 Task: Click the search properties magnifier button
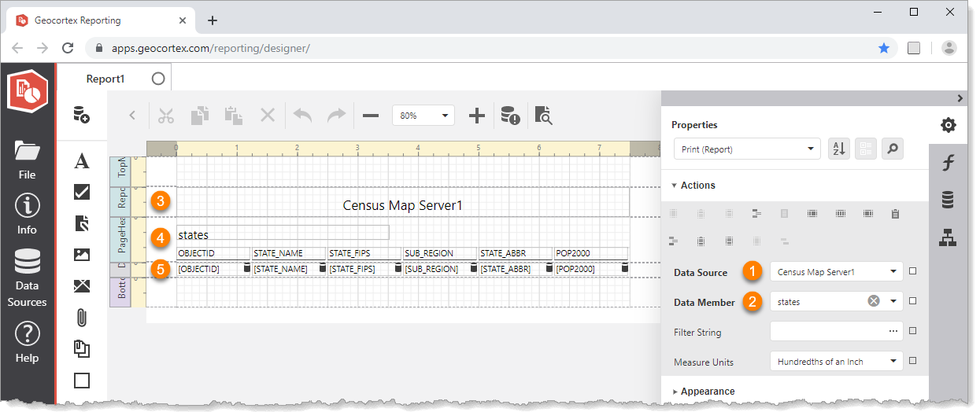pos(892,149)
